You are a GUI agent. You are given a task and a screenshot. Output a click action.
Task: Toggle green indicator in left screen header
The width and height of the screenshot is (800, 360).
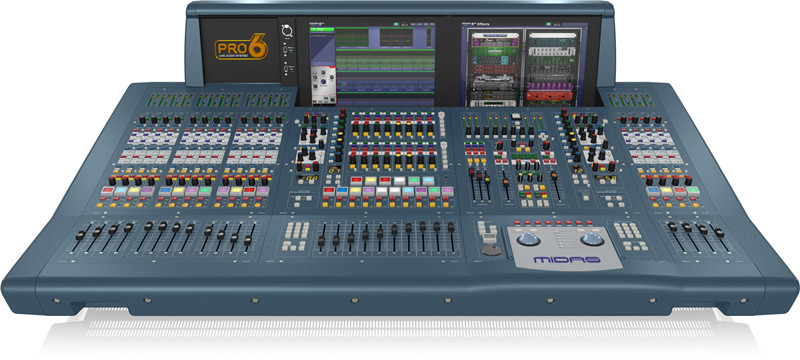[396, 24]
